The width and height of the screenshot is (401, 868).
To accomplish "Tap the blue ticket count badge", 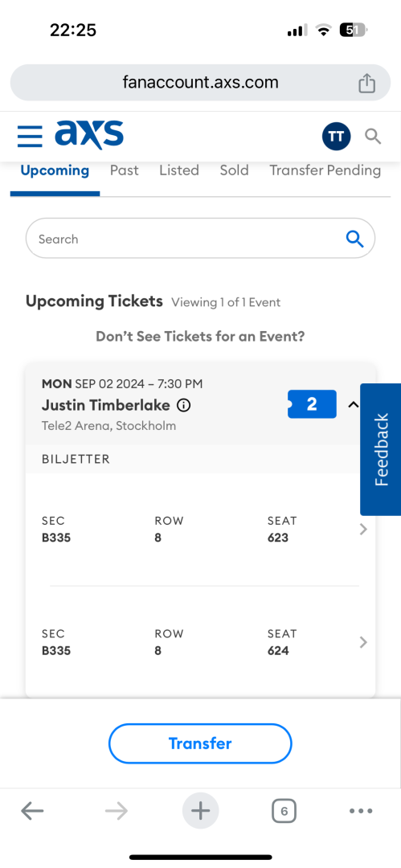I will (312, 404).
